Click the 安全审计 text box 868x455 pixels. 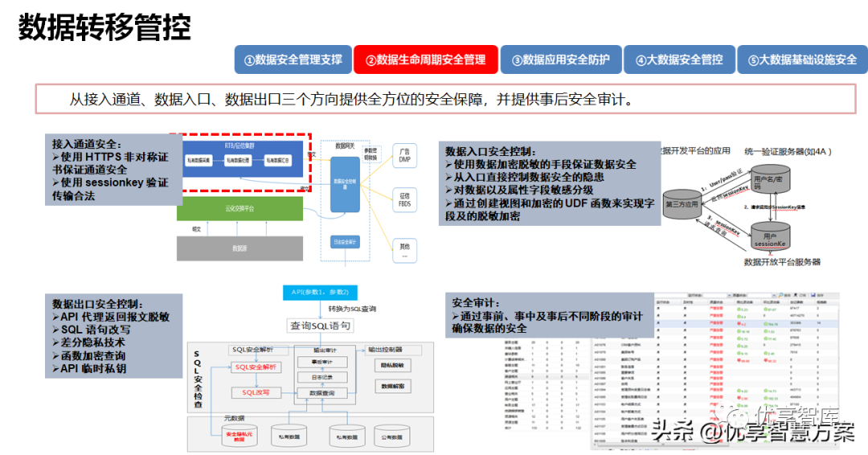tap(550, 315)
